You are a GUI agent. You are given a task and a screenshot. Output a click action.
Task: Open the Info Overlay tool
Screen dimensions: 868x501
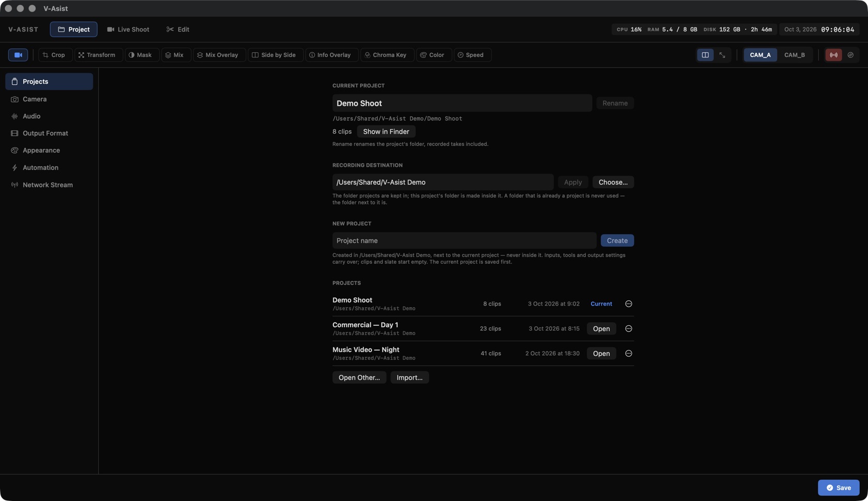(332, 55)
